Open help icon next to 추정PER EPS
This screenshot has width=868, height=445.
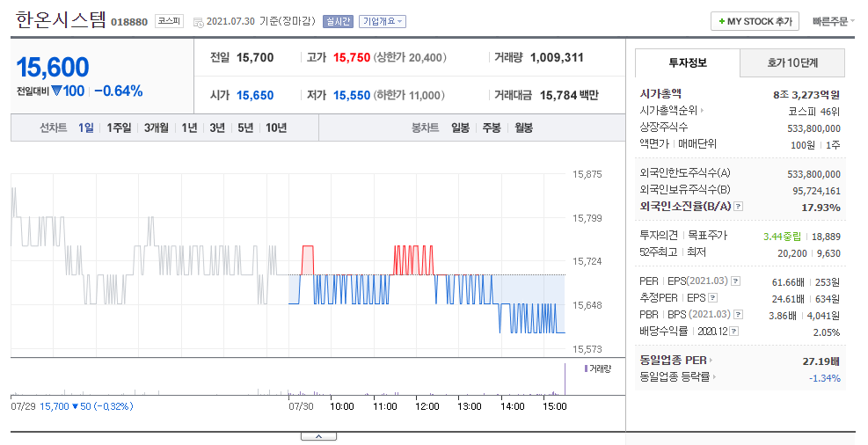(x=713, y=298)
